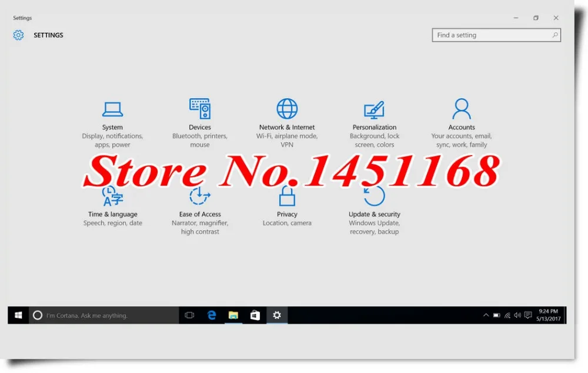Screen dimensions: 588x373
Task: Click the 'Background, lock screen, colors' description
Action: click(374, 140)
